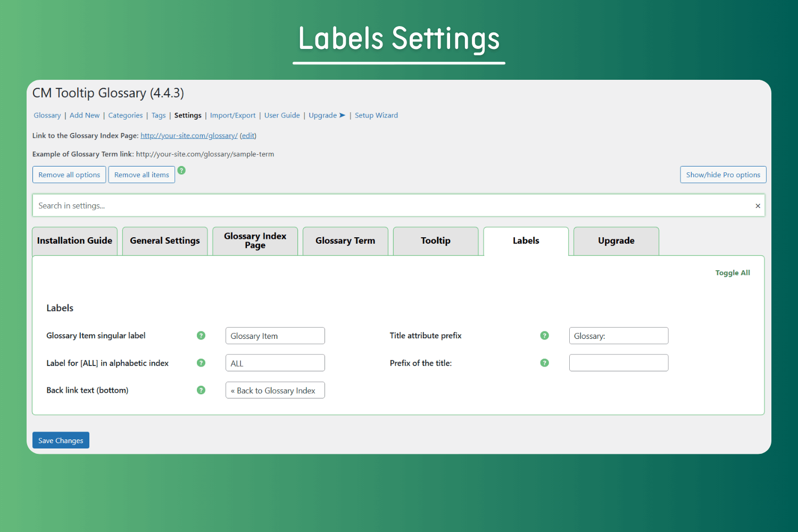Open help for Prefix of the title

(544, 363)
